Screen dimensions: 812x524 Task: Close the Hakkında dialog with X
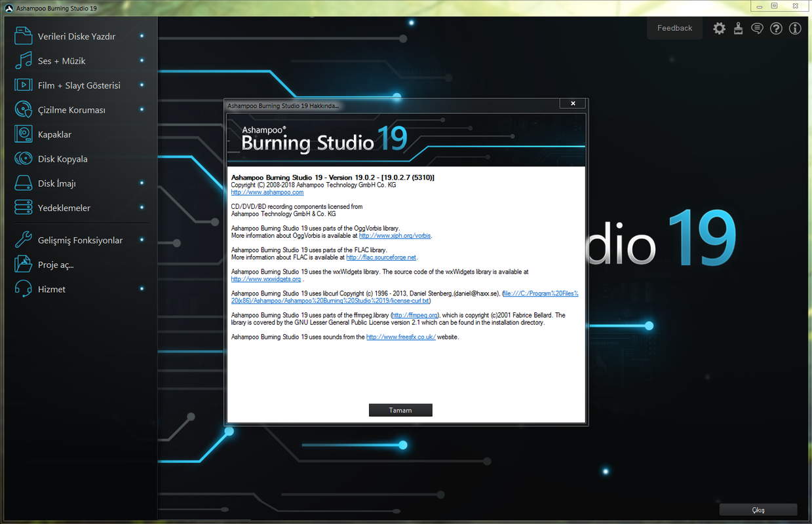click(573, 103)
